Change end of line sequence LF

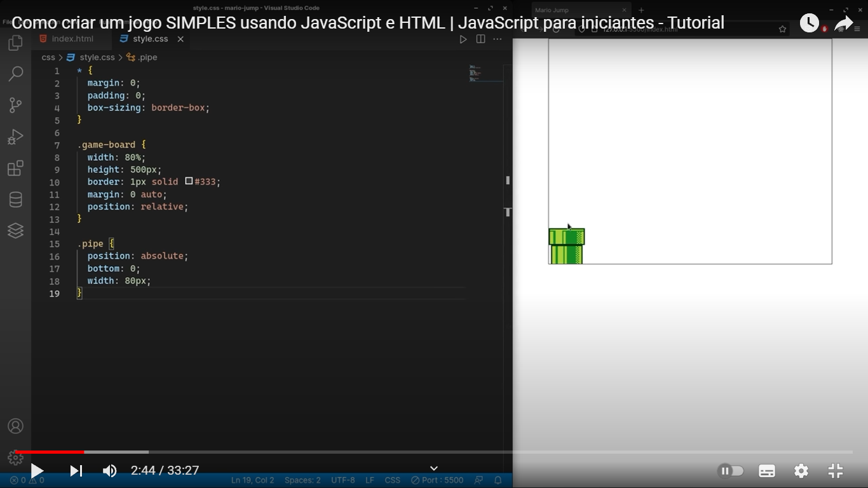370,480
